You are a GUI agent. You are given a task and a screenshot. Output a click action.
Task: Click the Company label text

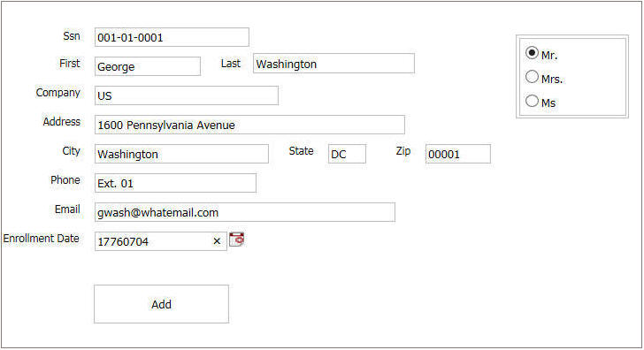click(57, 93)
